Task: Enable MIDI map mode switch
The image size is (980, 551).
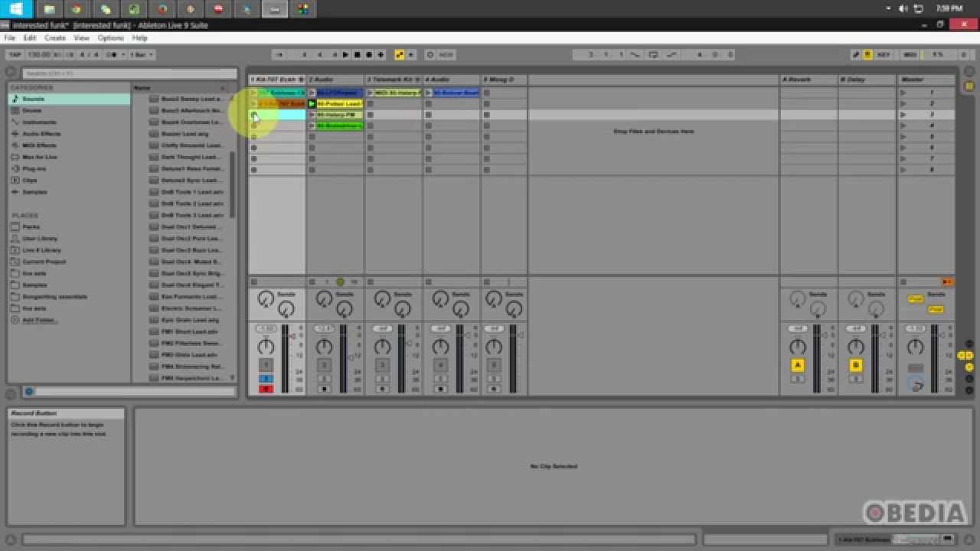Action: (x=910, y=54)
